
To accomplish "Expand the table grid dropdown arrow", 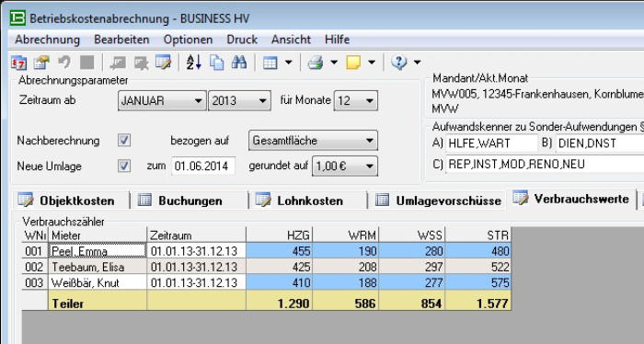I will [x=288, y=63].
